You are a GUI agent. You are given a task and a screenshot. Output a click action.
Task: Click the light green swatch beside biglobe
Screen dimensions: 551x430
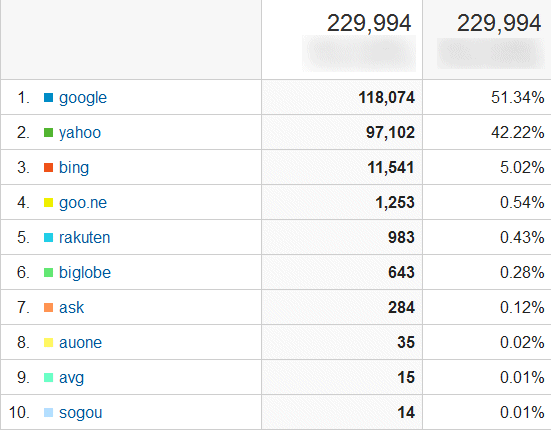(48, 273)
